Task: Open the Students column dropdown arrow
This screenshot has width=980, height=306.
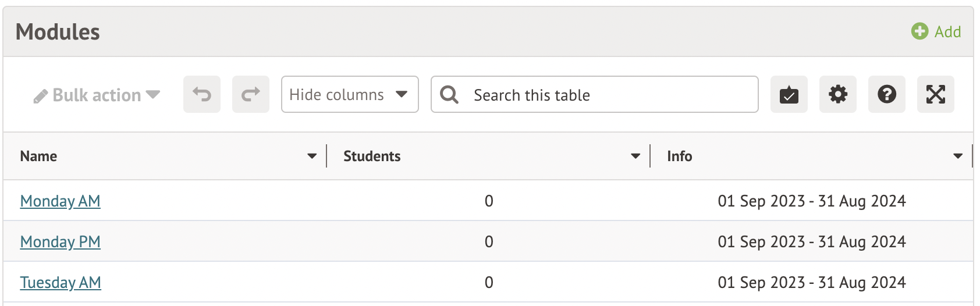Action: tap(635, 156)
